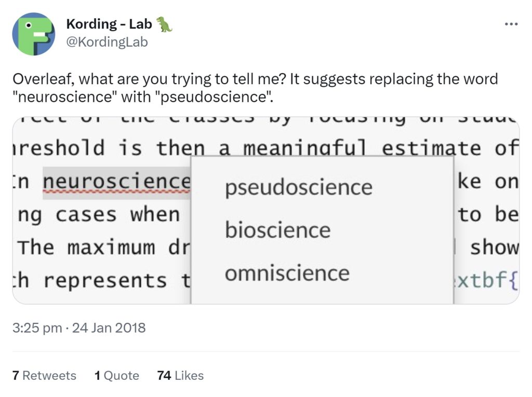Screen dimensions: 532x397
Task: Click the word "show" at the line end
Action: (494, 248)
